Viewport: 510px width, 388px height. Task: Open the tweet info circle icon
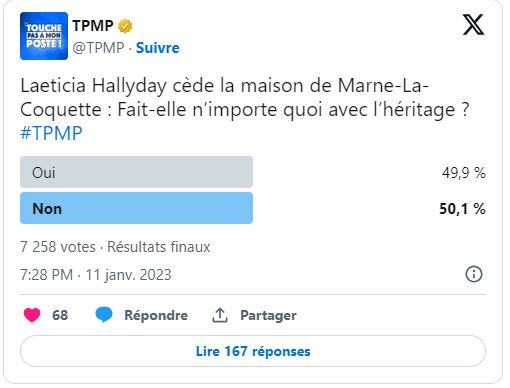coord(474,274)
